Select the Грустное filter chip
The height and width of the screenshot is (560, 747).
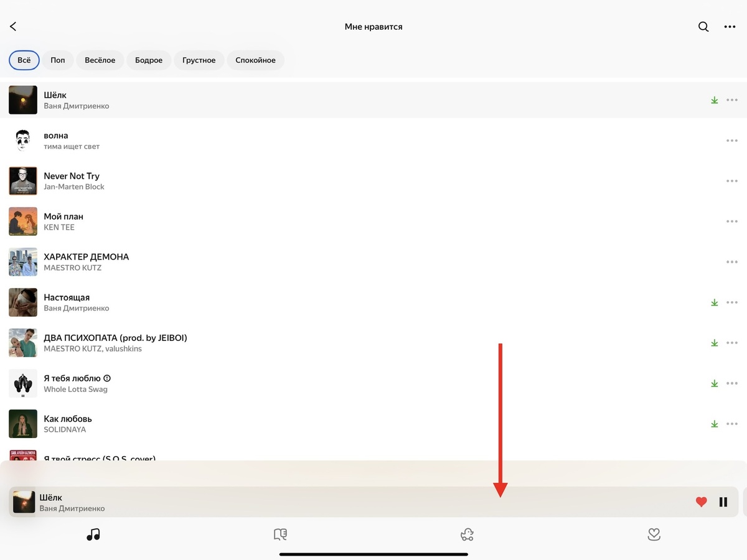(199, 60)
